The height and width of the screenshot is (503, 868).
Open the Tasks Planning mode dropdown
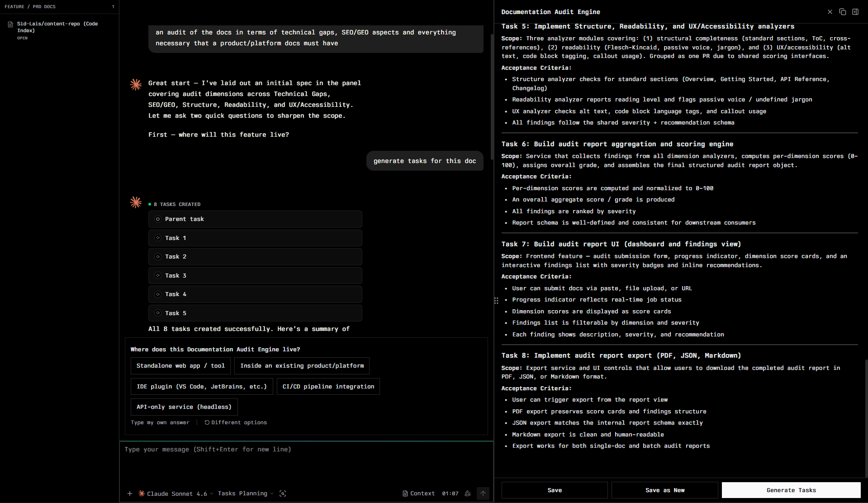point(246,493)
